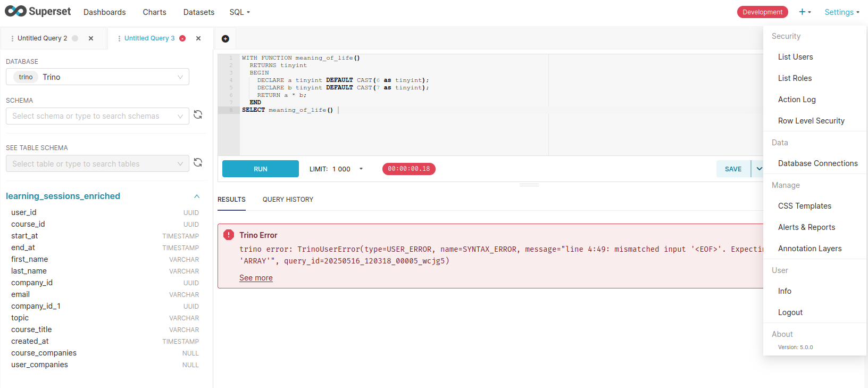
Task: Click the See more error link
Action: (x=256, y=278)
